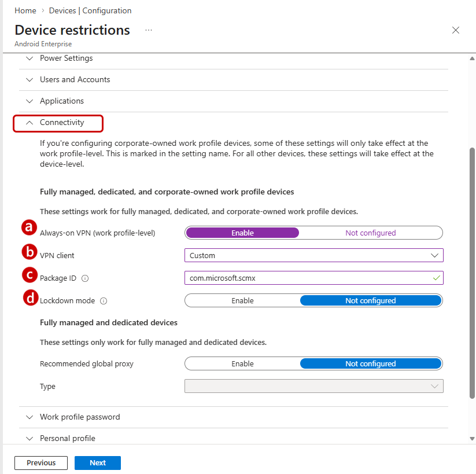The height and width of the screenshot is (474, 476).
Task: Click the Lockdown mode info icon
Action: (x=104, y=301)
